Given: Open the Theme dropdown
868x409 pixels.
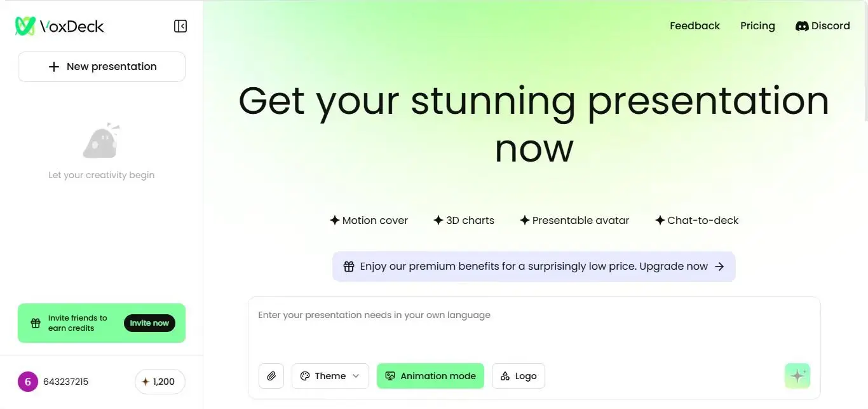Looking at the screenshot, I should click(330, 376).
